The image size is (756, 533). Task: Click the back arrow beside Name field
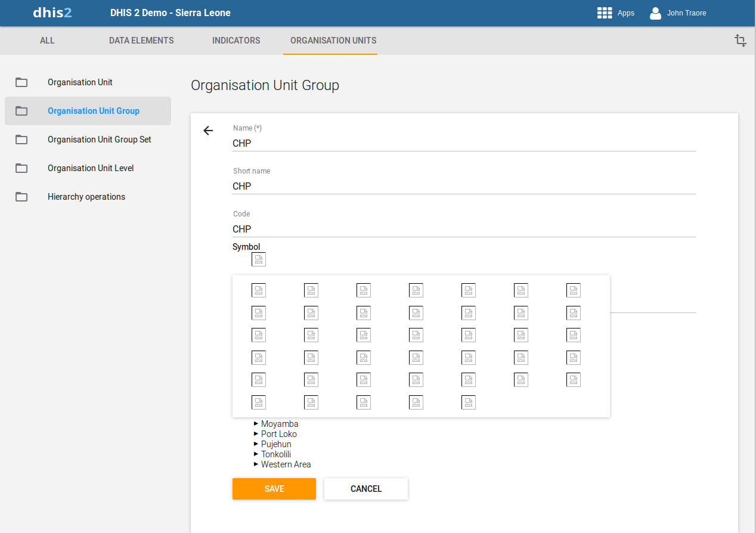pos(208,131)
